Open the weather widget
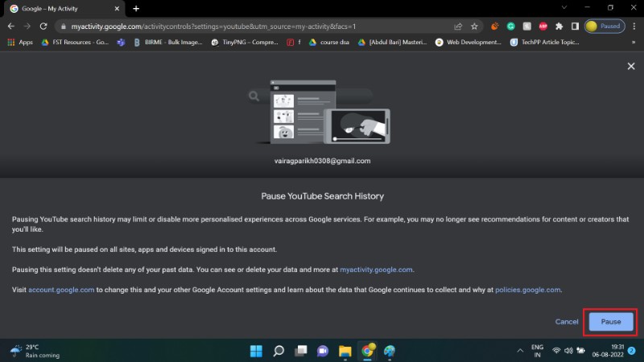This screenshot has width=644, height=362. [35, 351]
